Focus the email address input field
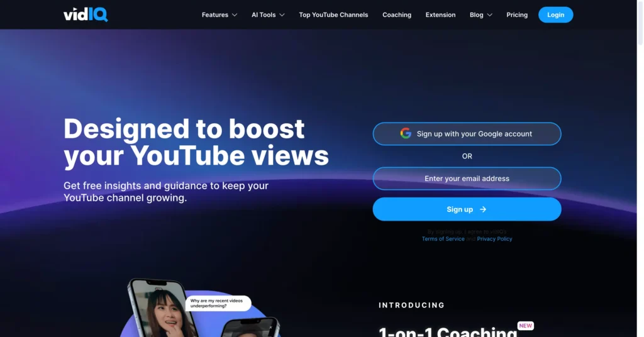Viewport: 644px width, 337px height. coord(467,179)
